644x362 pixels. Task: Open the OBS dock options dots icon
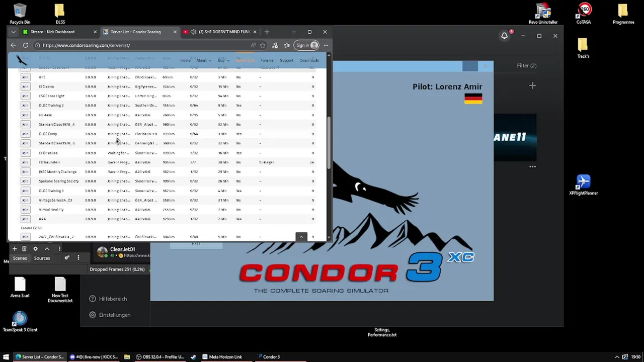(x=78, y=258)
